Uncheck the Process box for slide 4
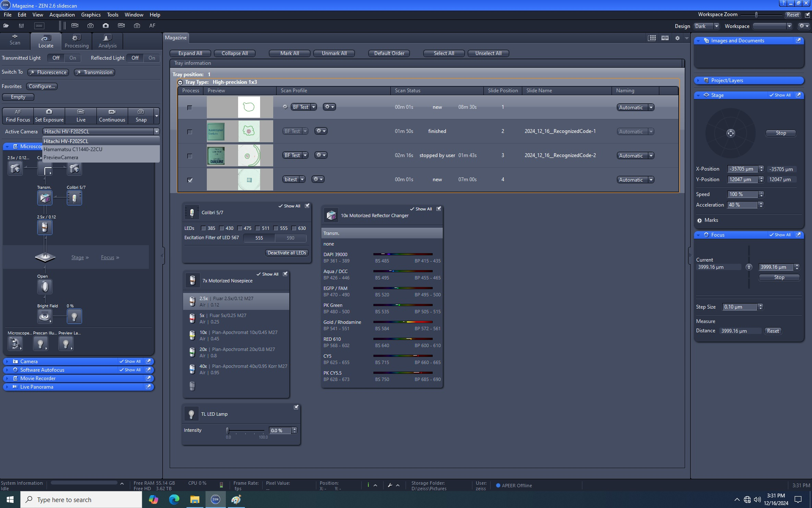812x508 pixels. [190, 180]
